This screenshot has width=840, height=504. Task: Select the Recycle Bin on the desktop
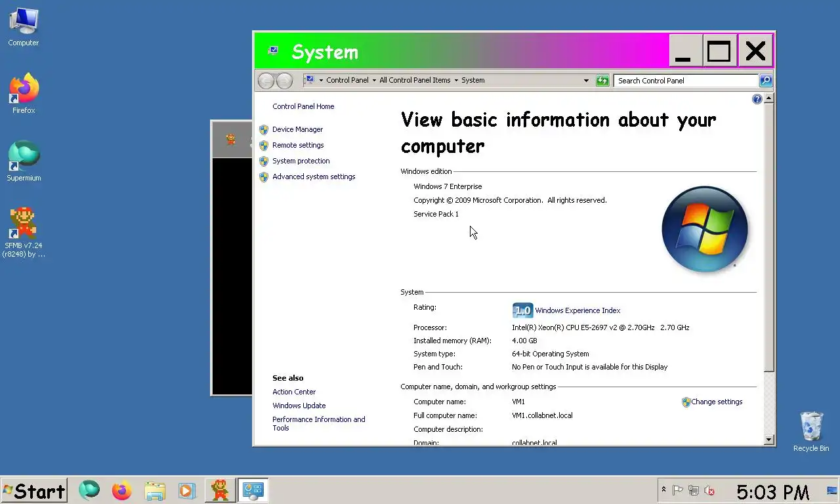811,431
